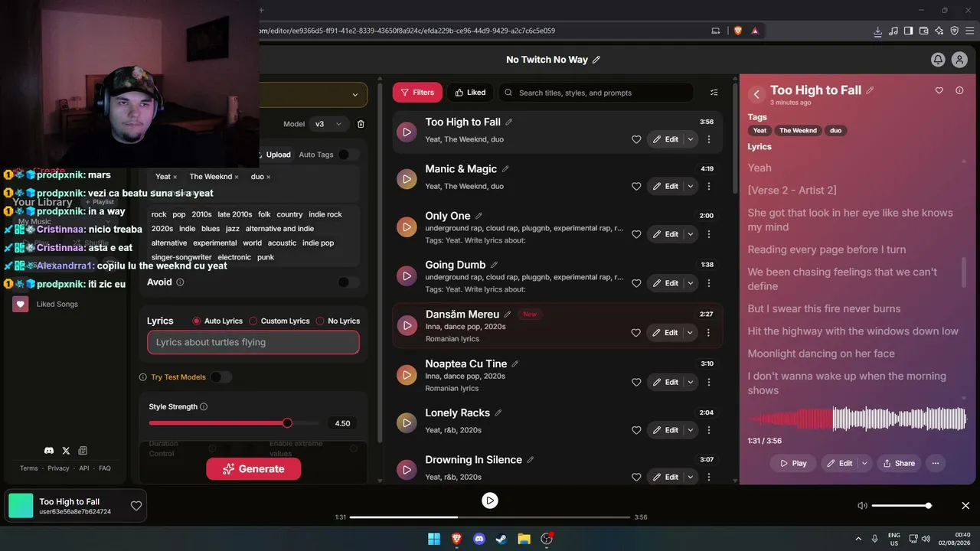This screenshot has width=980, height=551.
Task: Open the Filters button
Action: (x=417, y=93)
